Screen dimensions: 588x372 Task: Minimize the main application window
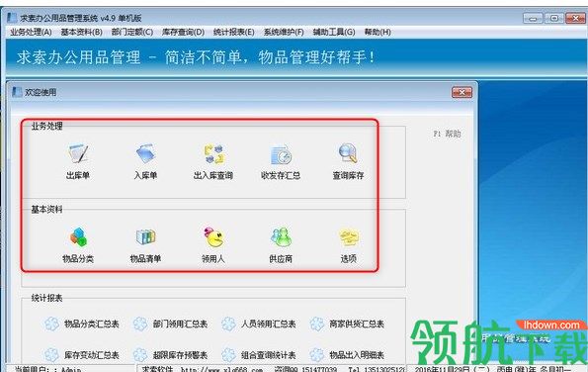[x=533, y=18]
